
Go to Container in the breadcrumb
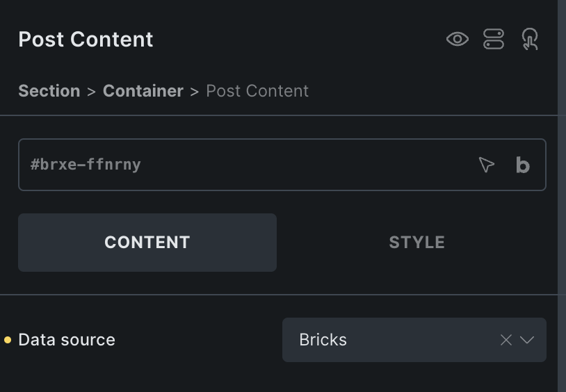[x=143, y=90]
